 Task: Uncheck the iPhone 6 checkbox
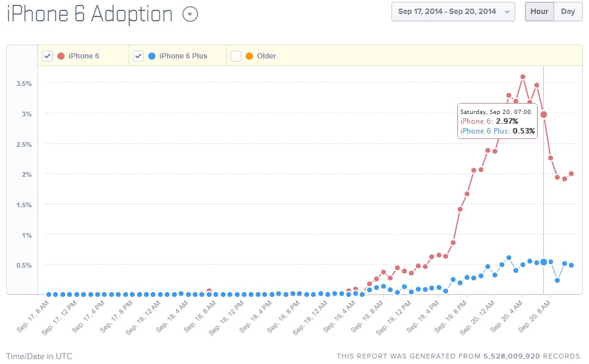(x=48, y=55)
